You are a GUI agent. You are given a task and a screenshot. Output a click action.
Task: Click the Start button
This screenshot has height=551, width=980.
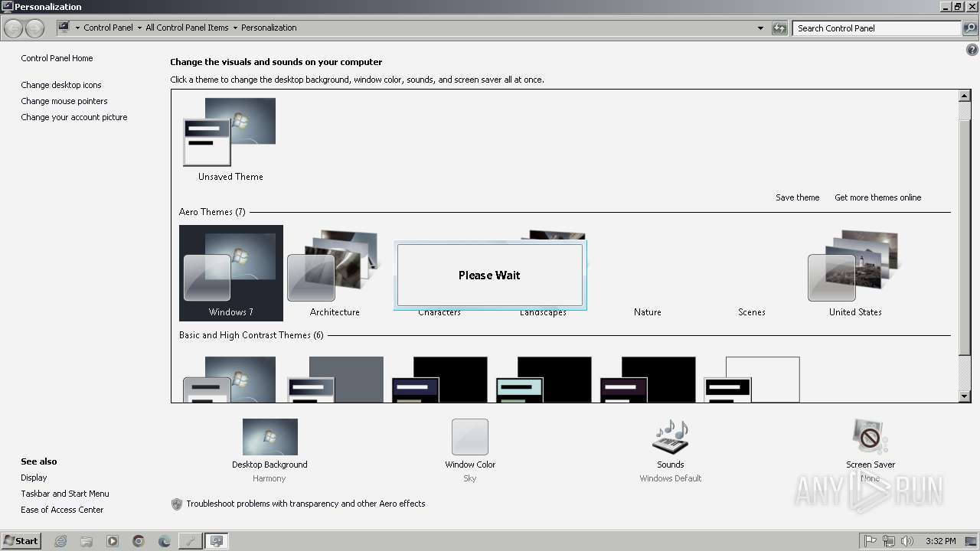pos(21,541)
